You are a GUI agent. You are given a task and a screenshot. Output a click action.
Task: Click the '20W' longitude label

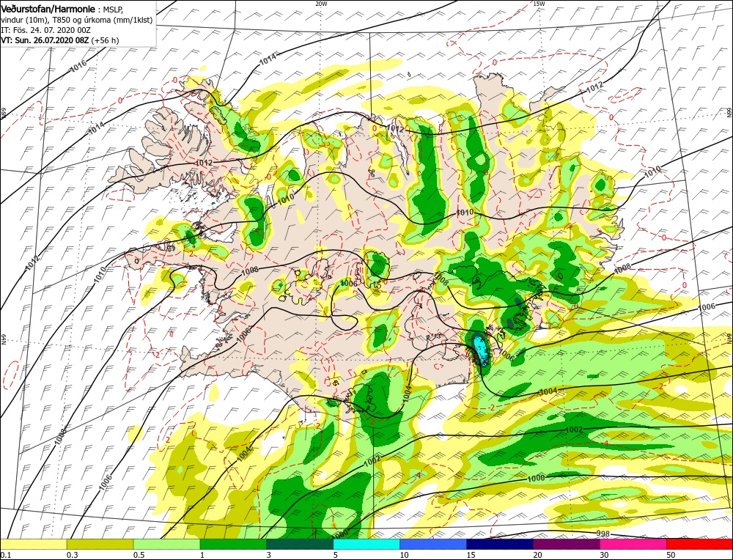click(x=321, y=3)
